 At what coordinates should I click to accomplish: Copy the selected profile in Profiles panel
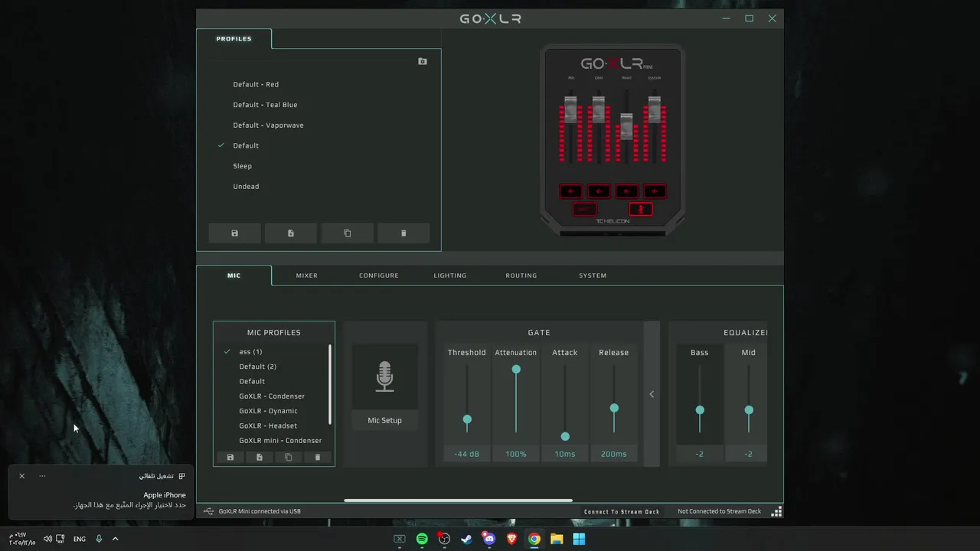tap(348, 233)
